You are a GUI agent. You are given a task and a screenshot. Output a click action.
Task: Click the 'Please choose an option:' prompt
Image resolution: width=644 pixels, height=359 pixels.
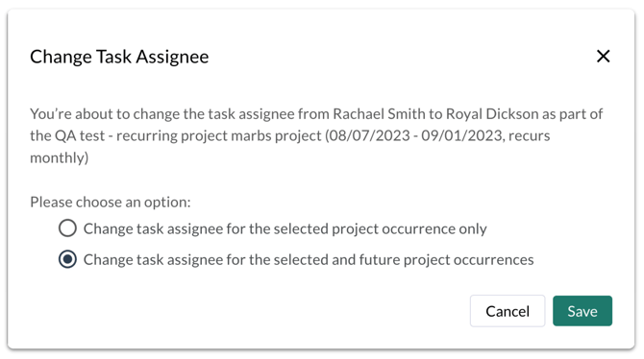[111, 202]
